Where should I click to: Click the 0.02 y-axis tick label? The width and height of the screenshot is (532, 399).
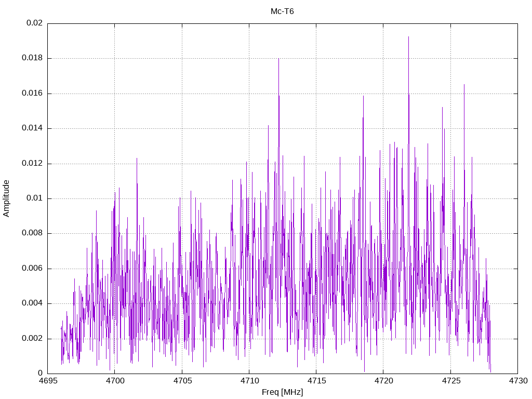click(35, 23)
